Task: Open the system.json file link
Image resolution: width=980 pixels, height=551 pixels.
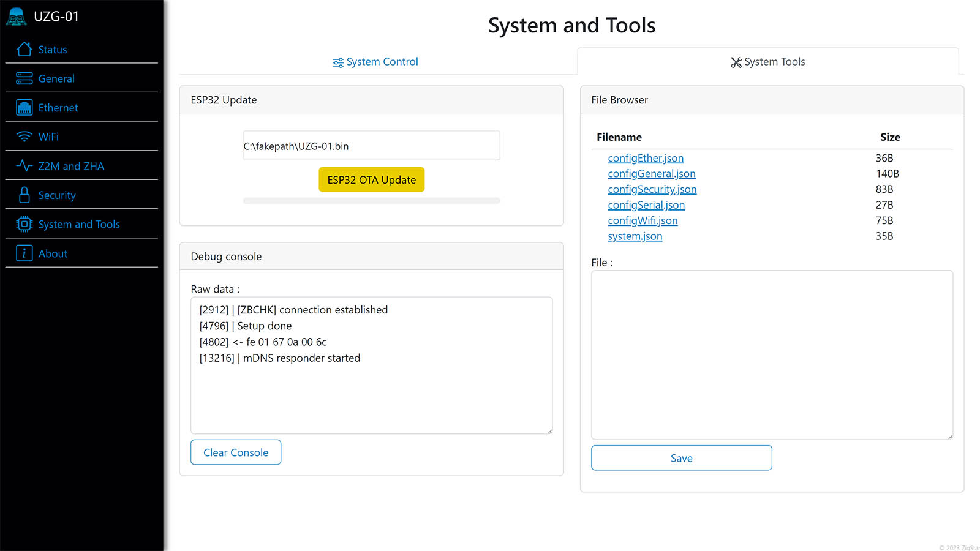Action: [x=635, y=236]
